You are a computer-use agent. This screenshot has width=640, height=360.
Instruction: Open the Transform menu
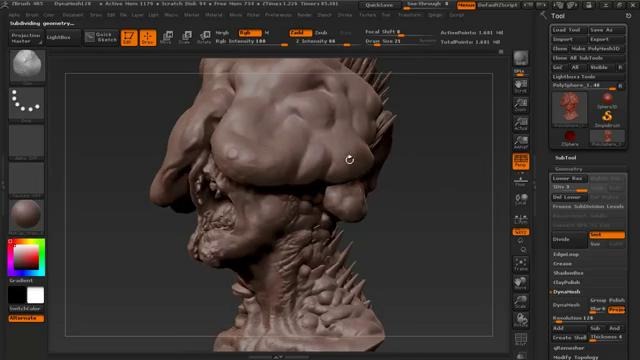pyautogui.click(x=409, y=15)
